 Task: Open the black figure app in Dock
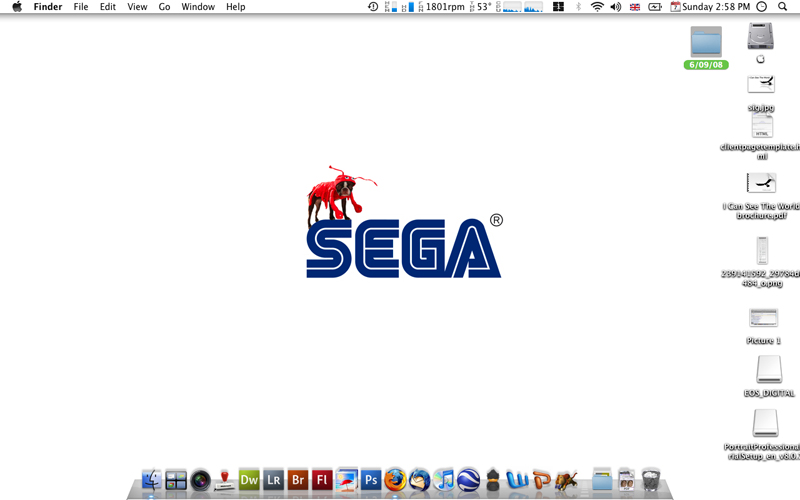coord(493,480)
